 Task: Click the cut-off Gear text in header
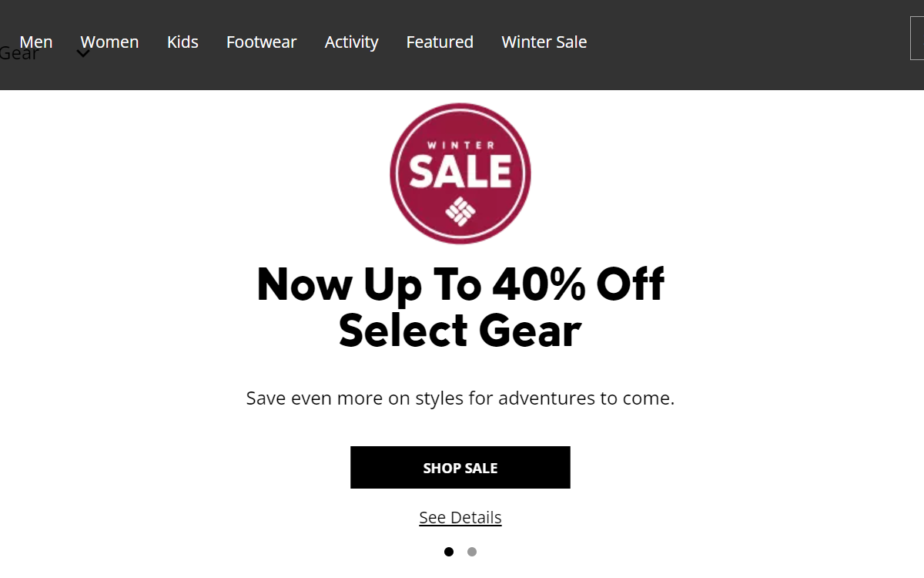click(x=19, y=53)
